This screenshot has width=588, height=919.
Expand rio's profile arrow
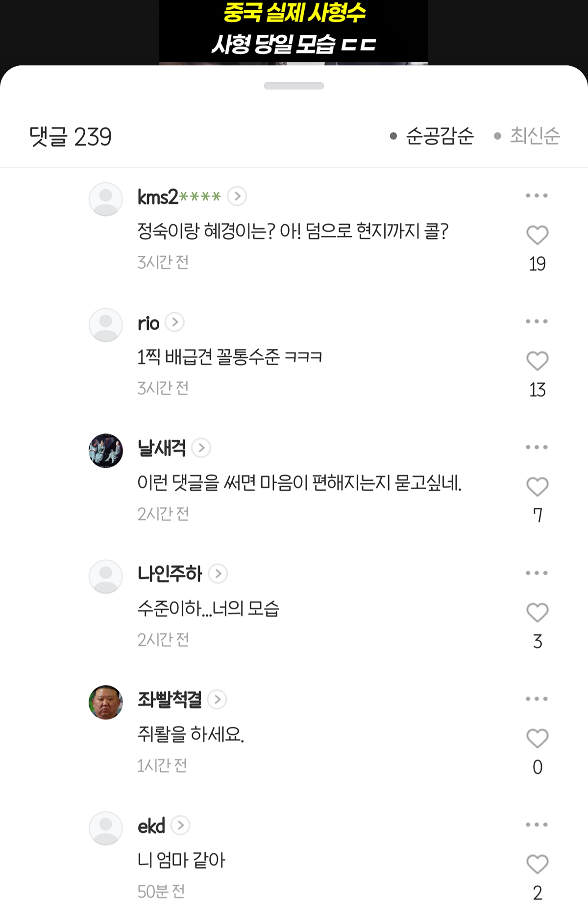coord(175,323)
